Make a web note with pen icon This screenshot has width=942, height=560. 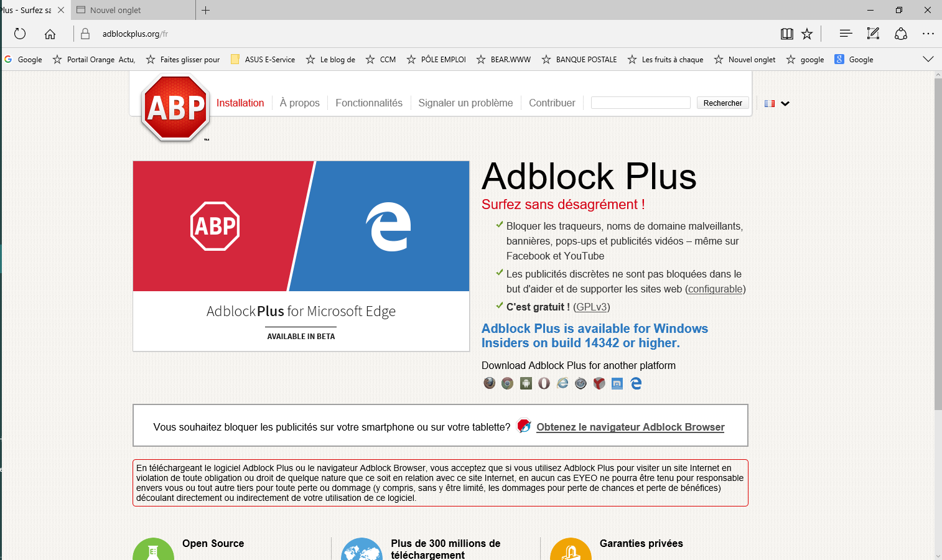coord(874,34)
